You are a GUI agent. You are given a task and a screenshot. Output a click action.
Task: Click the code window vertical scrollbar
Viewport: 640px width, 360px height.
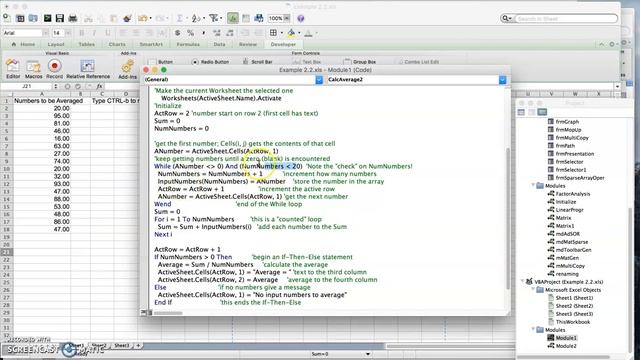click(x=508, y=218)
